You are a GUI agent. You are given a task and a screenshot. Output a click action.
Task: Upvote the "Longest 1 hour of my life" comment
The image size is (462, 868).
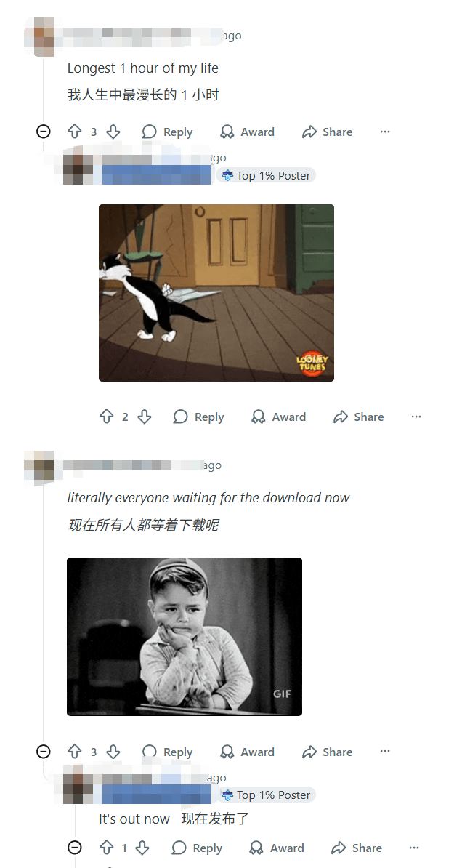pos(75,132)
